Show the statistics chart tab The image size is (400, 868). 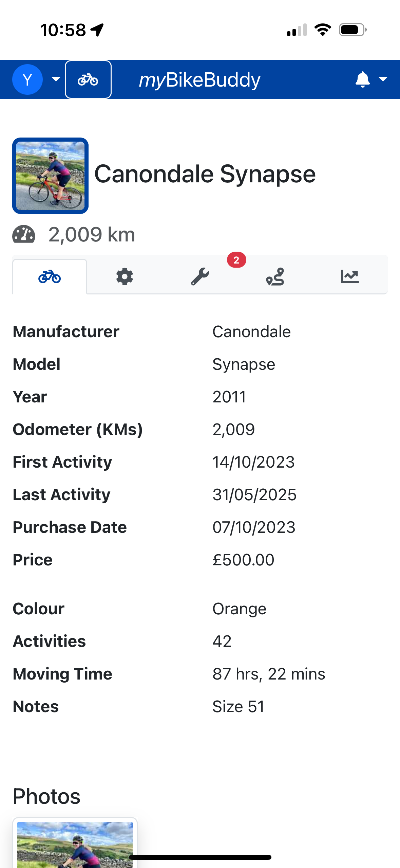point(350,276)
